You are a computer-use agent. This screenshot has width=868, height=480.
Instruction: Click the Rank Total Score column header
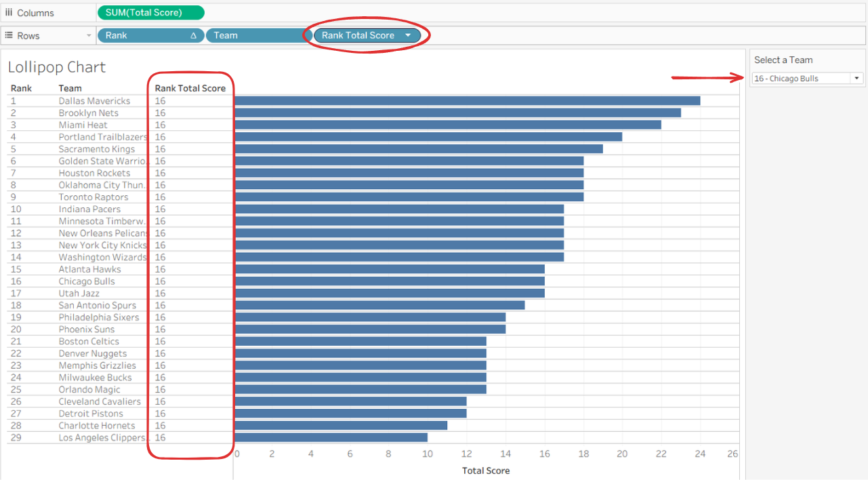click(x=190, y=88)
